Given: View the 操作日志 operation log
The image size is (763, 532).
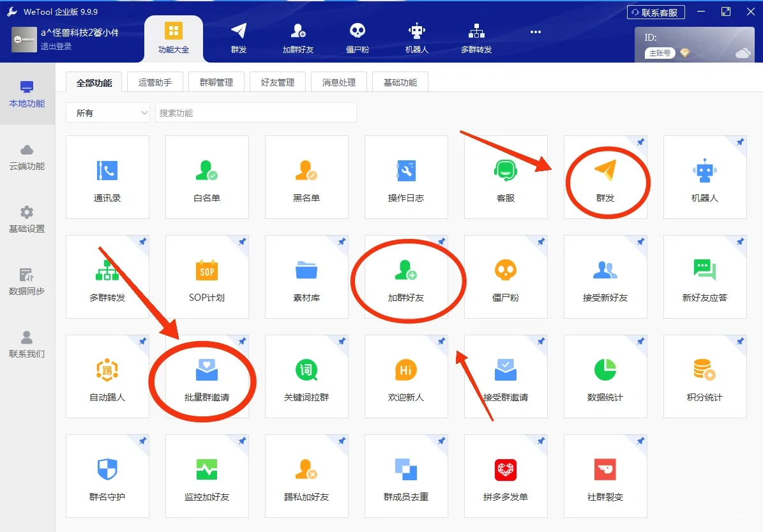Looking at the screenshot, I should click(x=406, y=177).
